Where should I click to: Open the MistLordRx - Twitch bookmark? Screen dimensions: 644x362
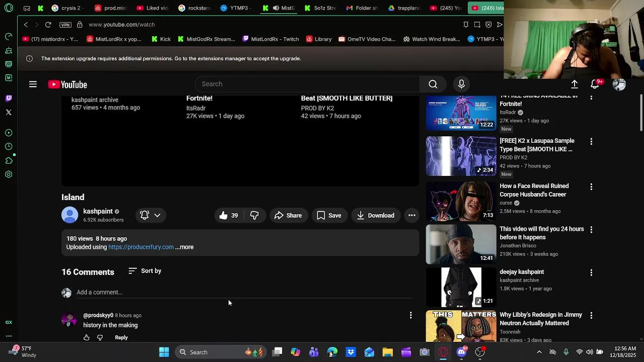(270, 39)
